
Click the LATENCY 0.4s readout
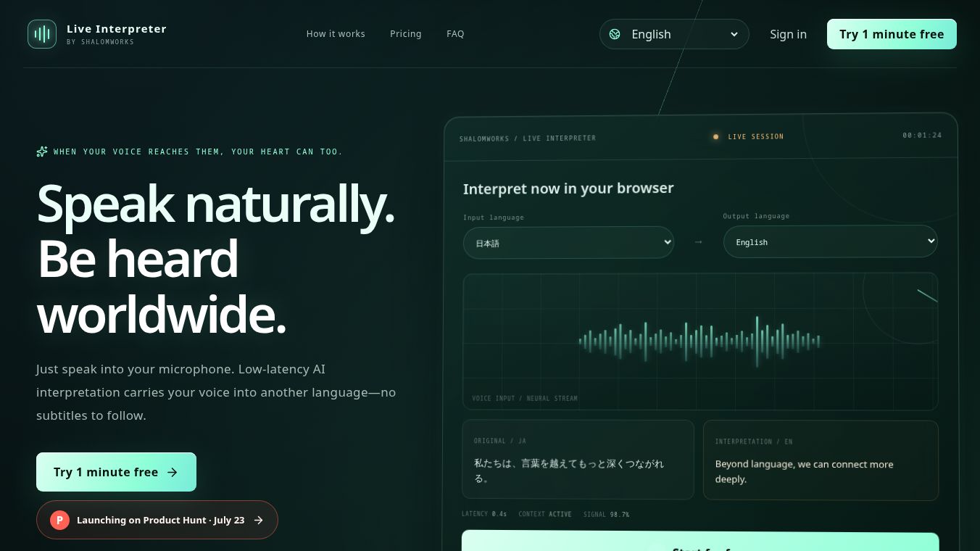pos(484,514)
